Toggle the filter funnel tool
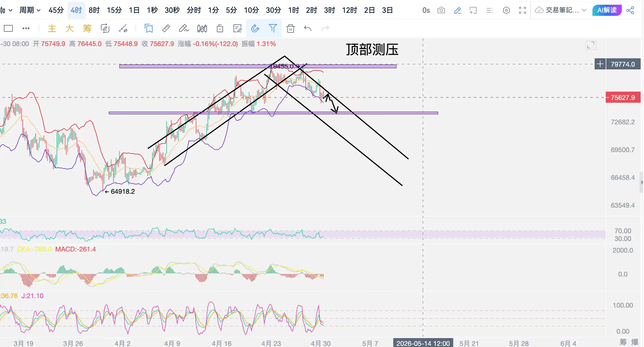This screenshot has height=347, width=644. (x=273, y=28)
